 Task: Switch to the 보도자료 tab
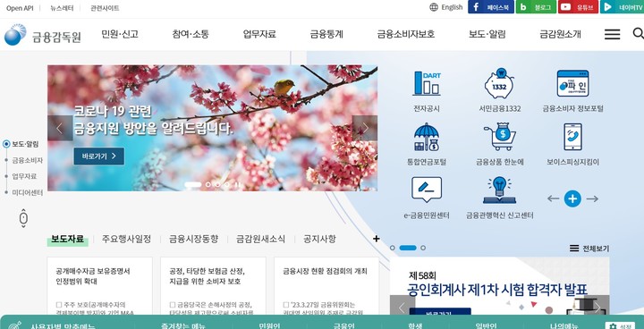[x=67, y=239]
